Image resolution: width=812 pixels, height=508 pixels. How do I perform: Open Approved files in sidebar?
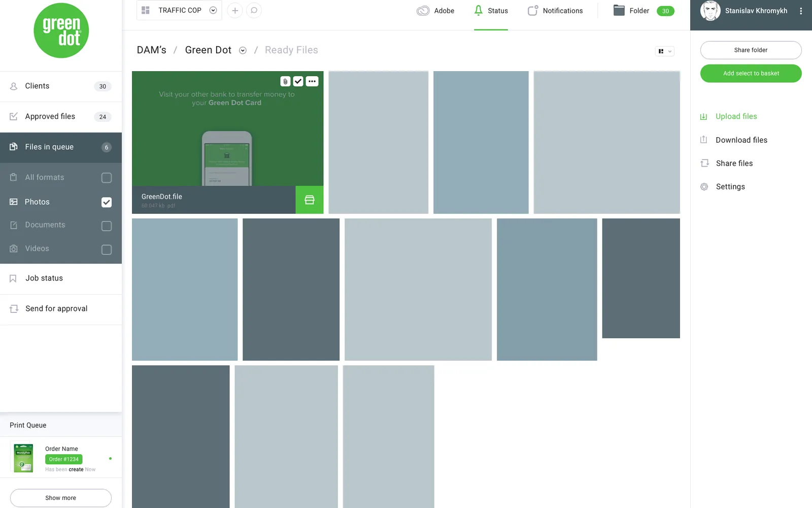(x=61, y=117)
